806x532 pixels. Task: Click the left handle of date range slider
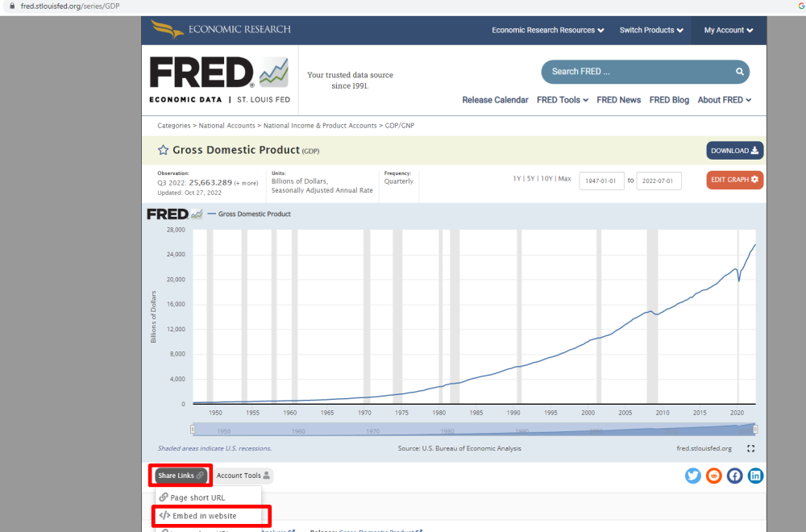(x=193, y=429)
